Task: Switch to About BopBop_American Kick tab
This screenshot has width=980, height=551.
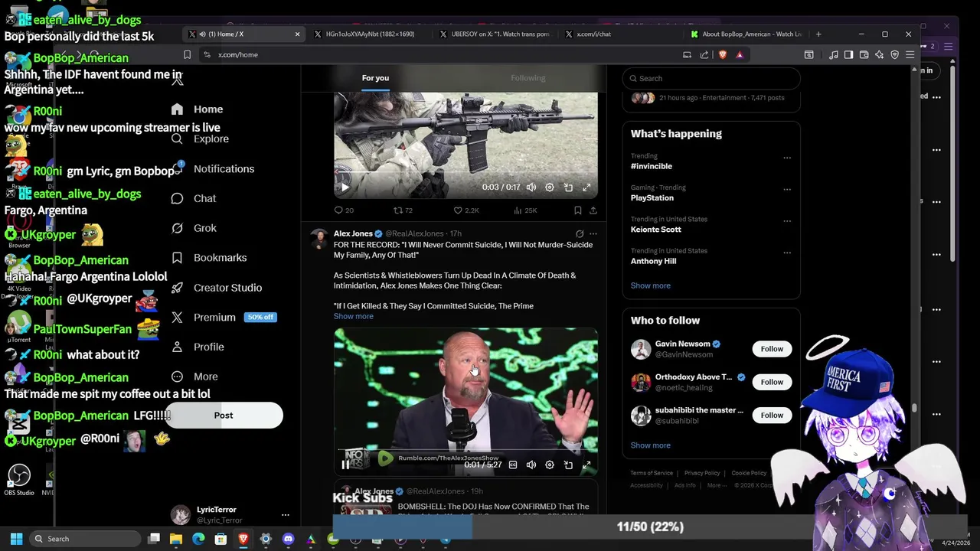Action: 748,34
